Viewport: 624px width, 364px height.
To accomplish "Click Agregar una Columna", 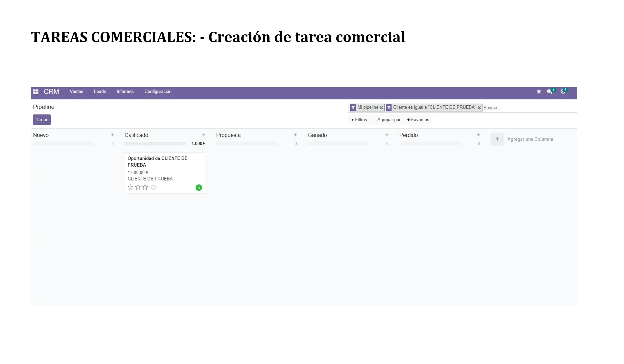I will click(530, 139).
